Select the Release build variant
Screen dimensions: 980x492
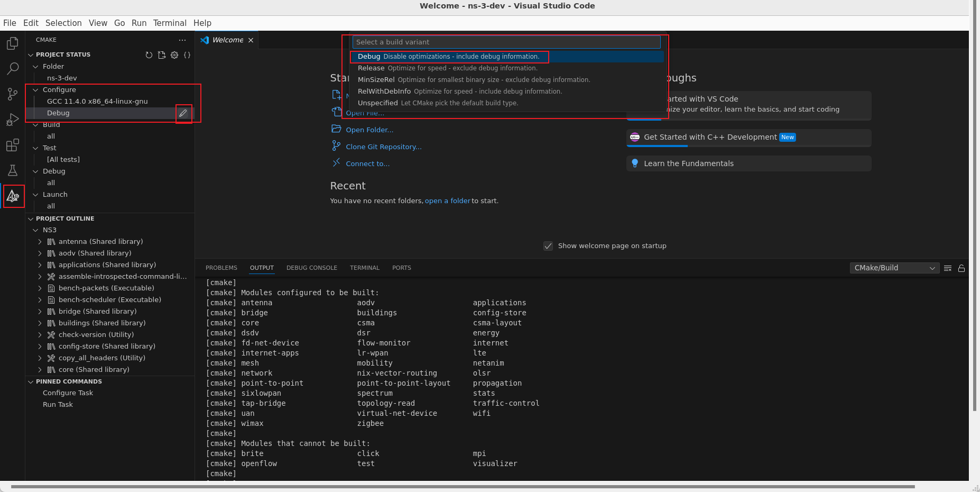click(507, 68)
